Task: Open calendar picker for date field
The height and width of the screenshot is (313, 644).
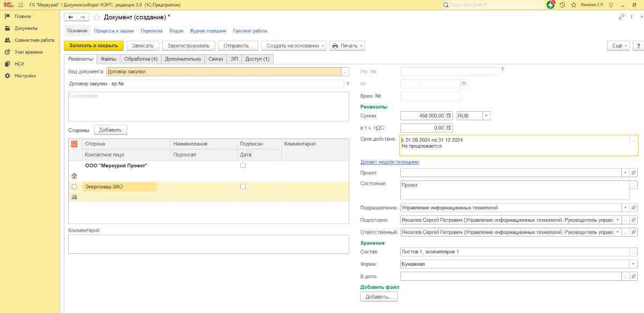Action: (464, 84)
